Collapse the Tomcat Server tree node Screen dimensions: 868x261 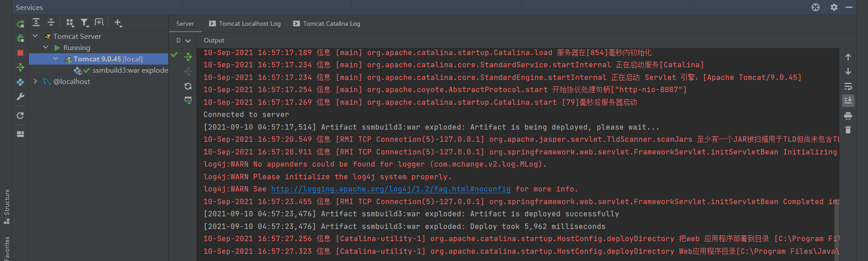[35, 36]
